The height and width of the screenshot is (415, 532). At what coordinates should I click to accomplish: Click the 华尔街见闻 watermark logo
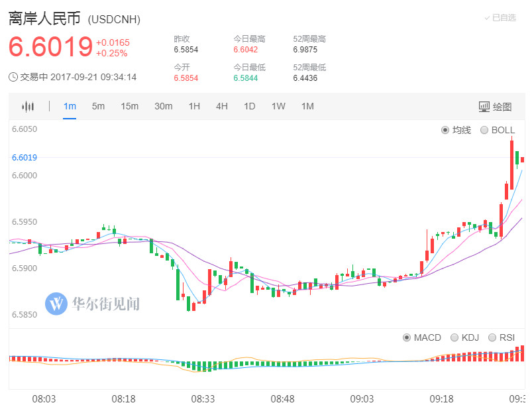click(x=56, y=304)
